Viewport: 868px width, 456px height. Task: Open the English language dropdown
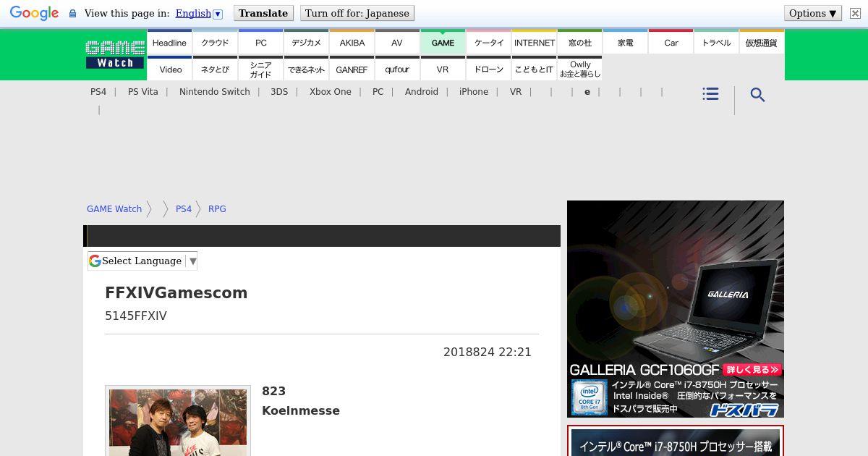coord(199,13)
